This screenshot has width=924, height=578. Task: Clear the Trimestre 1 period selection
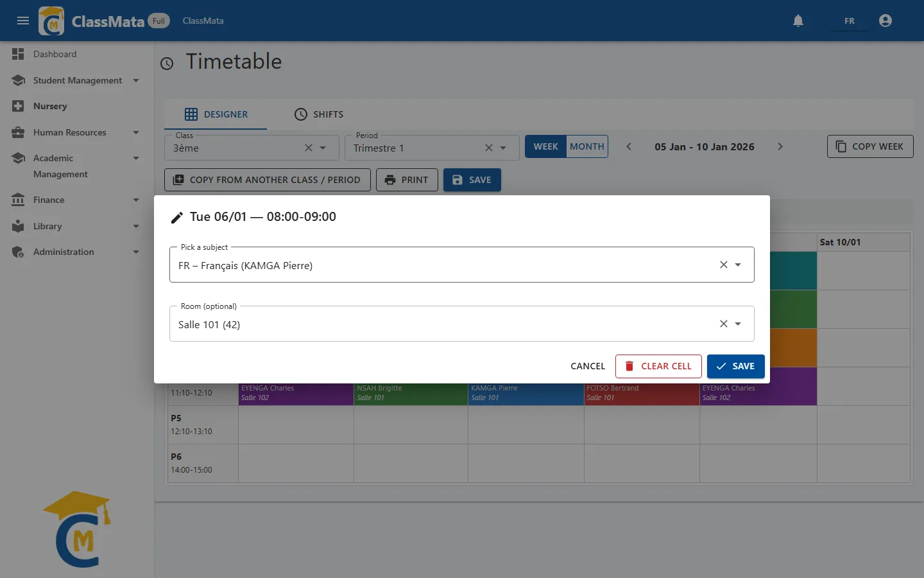point(489,148)
